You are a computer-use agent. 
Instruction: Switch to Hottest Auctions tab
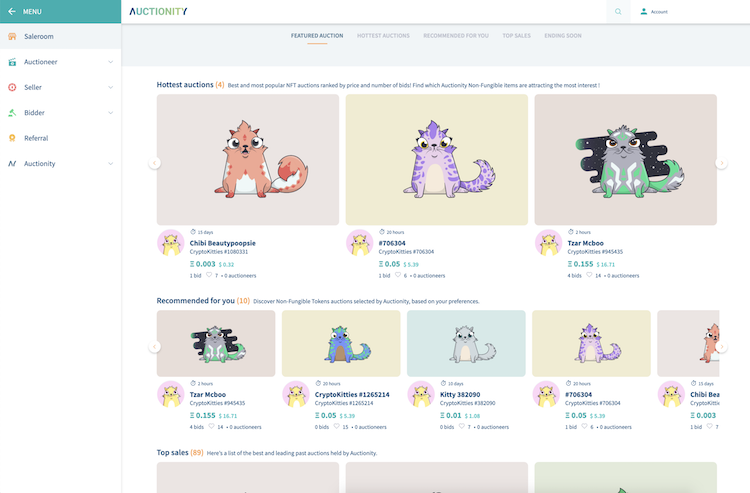pos(383,36)
